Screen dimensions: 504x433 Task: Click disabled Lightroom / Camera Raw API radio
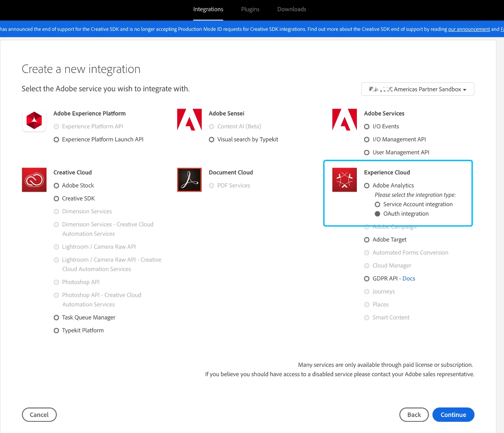57,247
